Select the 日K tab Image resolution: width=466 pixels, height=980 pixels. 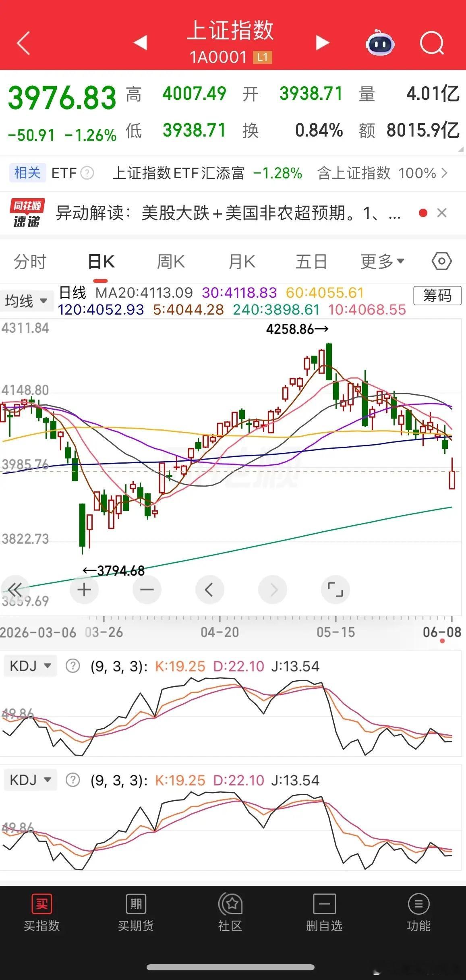[101, 262]
